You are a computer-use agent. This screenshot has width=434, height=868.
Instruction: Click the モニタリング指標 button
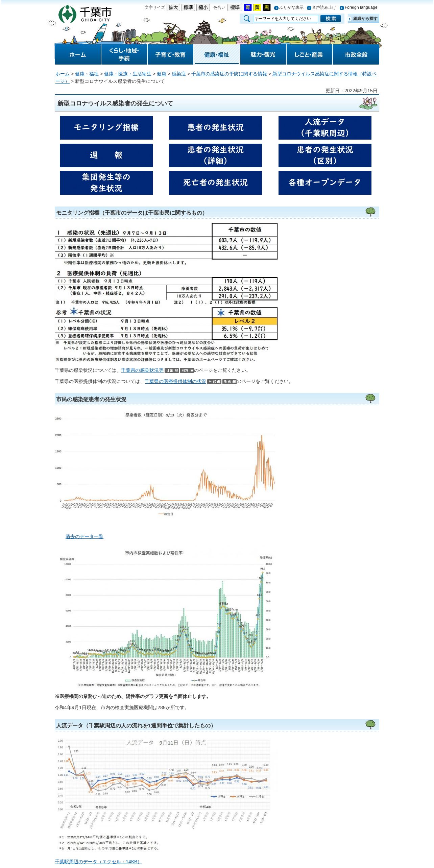106,128
